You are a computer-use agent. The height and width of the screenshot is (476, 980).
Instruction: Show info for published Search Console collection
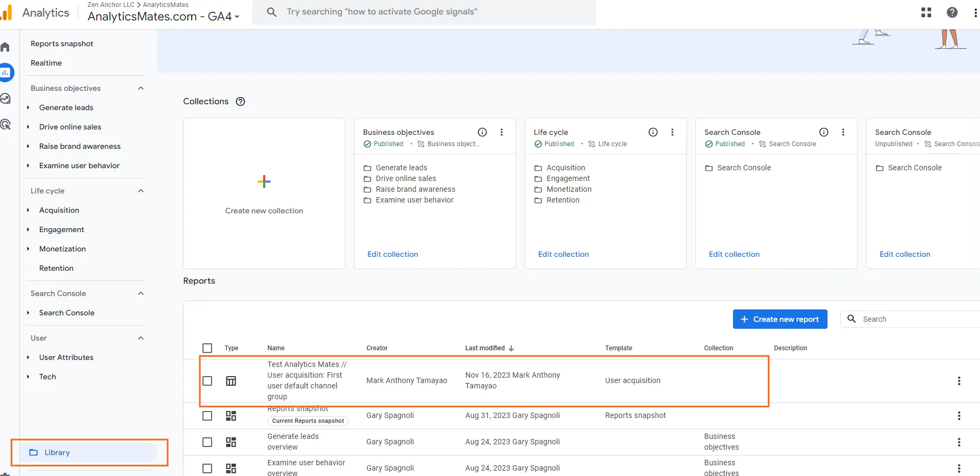pyautogui.click(x=824, y=132)
